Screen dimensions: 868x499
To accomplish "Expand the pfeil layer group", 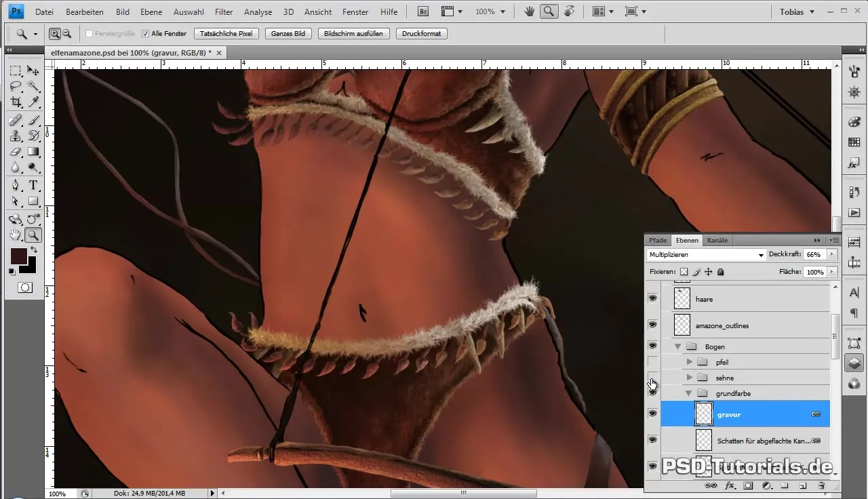I will tap(690, 362).
